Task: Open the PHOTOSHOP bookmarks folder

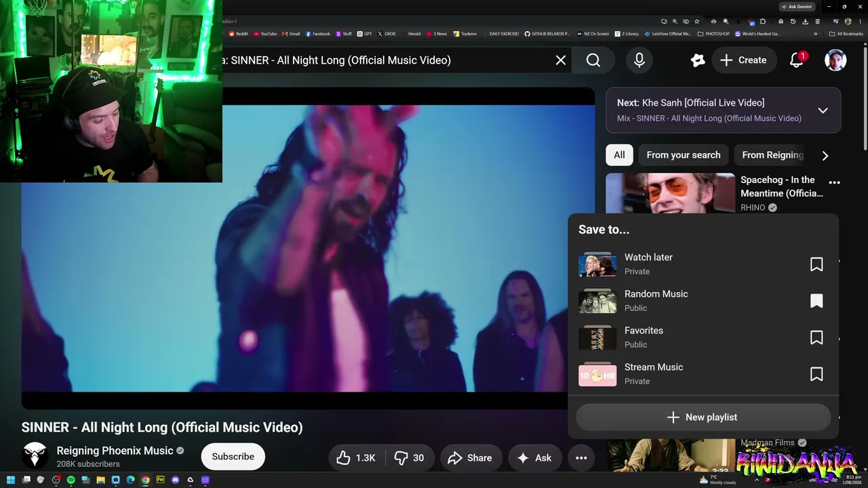Action: pos(713,34)
